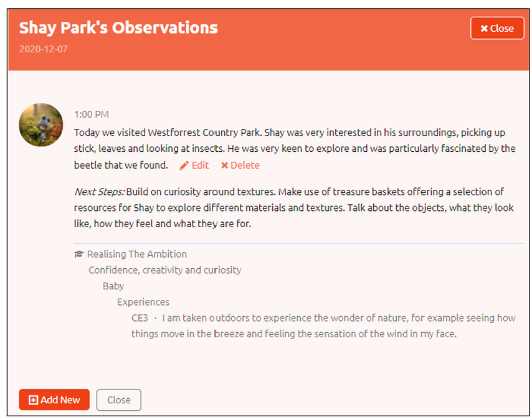This screenshot has height=420, width=532.
Task: Delete the Westforrest Country Park observation
Action: click(240, 166)
